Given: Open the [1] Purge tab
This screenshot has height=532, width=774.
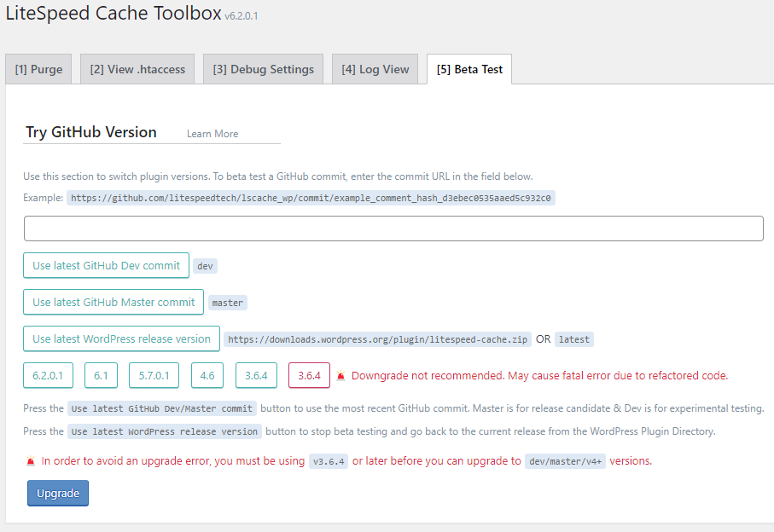Looking at the screenshot, I should click(x=38, y=69).
